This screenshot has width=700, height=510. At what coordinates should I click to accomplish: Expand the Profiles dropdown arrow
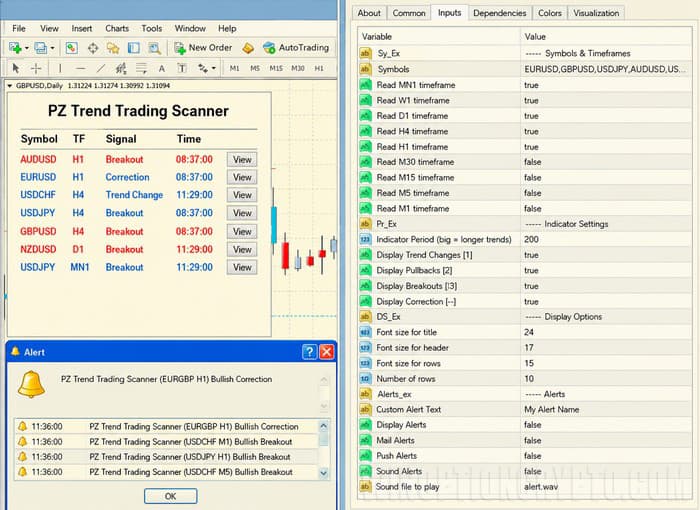(x=53, y=48)
